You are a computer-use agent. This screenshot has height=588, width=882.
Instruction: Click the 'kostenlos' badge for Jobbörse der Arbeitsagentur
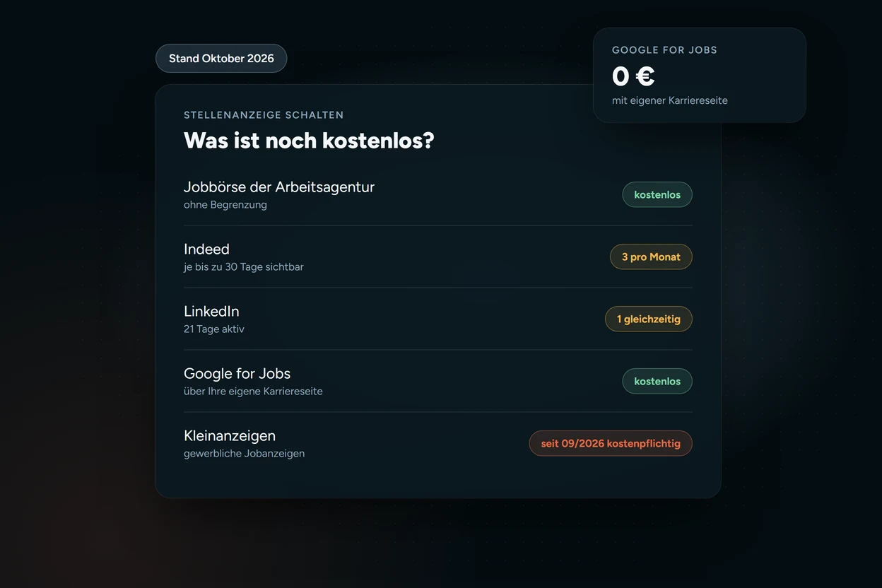point(657,194)
